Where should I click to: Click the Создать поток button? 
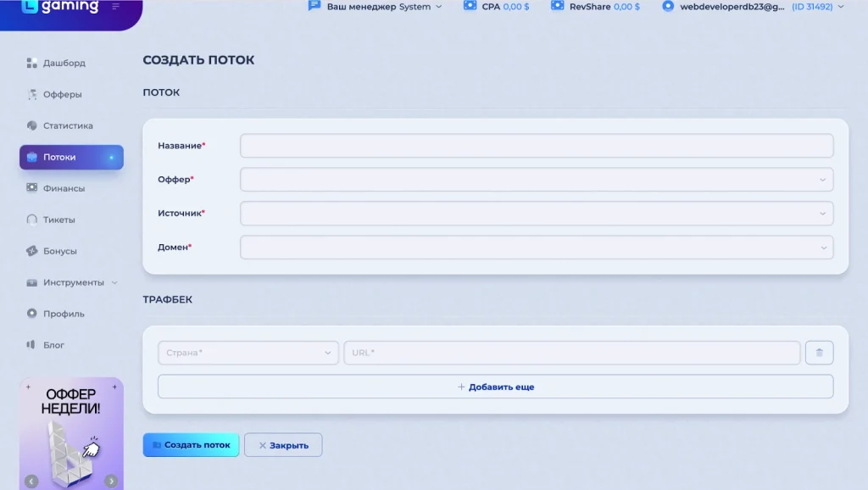[x=191, y=444]
